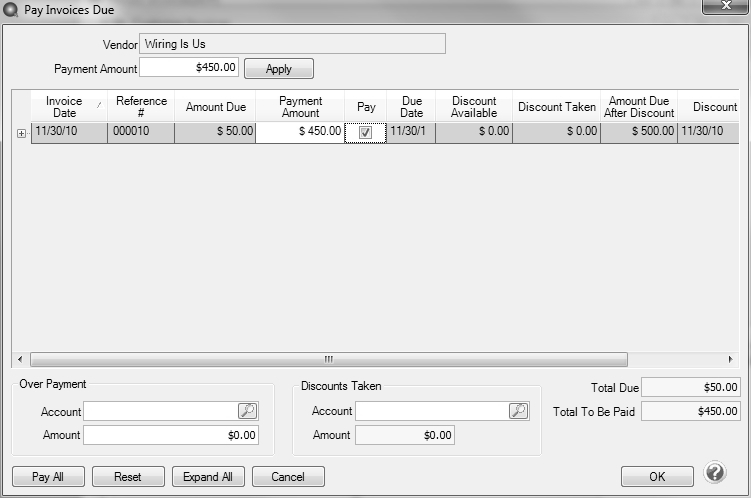Click the Payment Amount field at top

pos(189,68)
